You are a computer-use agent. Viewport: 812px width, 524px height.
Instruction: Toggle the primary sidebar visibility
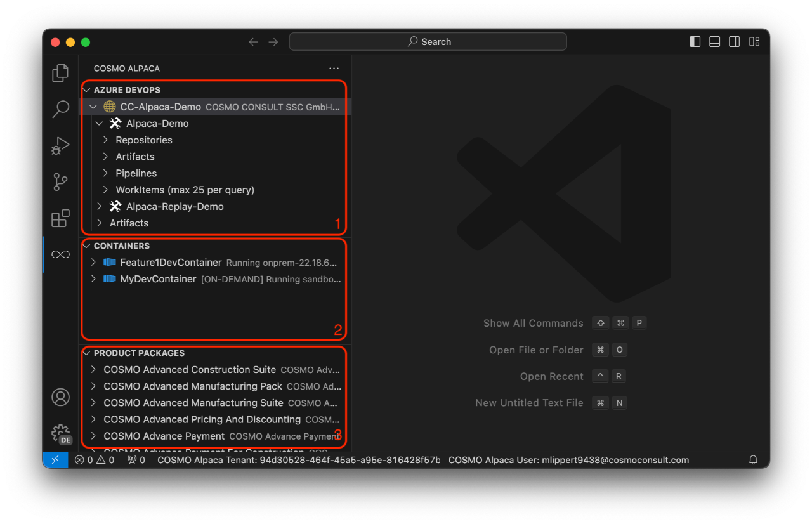point(695,41)
